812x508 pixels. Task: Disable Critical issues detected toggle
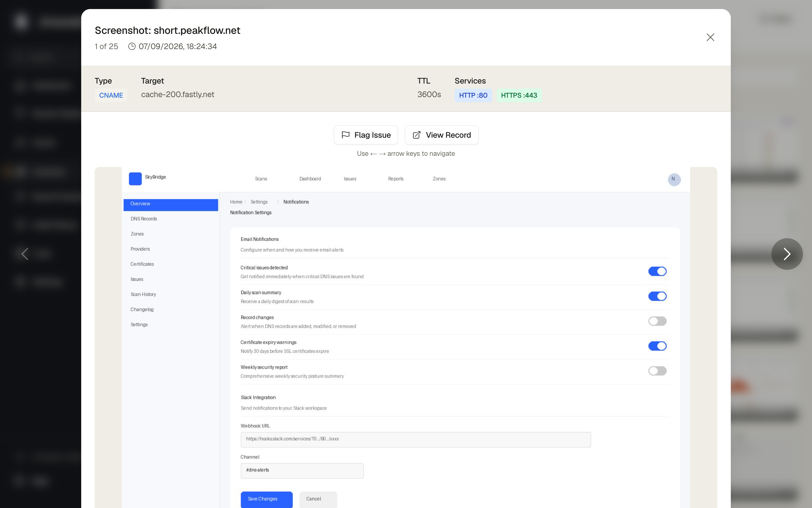[657, 271]
